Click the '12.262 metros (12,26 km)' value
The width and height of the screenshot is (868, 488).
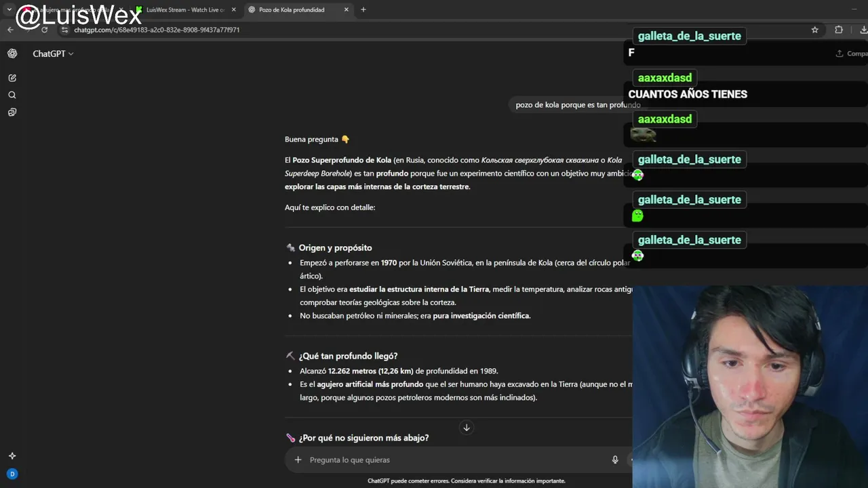370,371
